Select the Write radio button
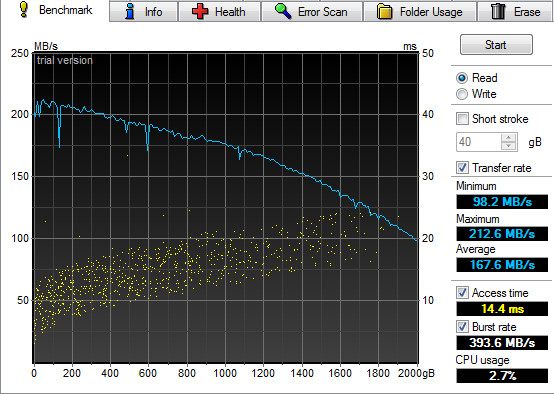This screenshot has height=394, width=554. click(462, 94)
